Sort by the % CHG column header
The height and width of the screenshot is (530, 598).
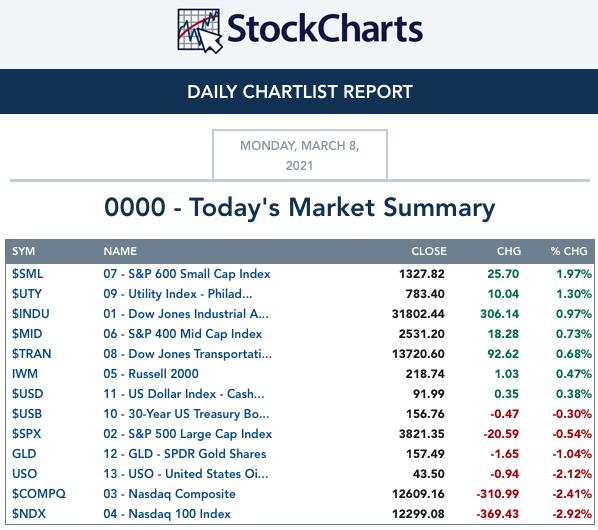[x=569, y=251]
